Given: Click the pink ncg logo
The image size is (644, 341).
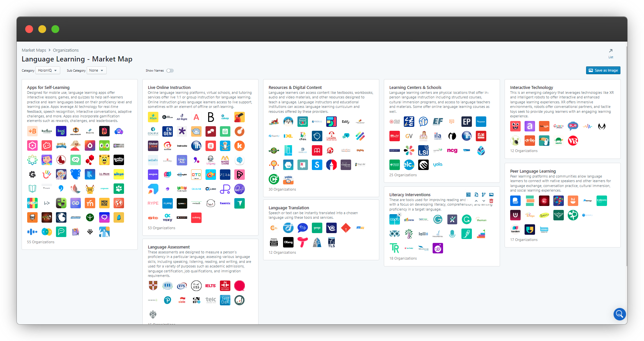Looking at the screenshot, I should pos(452,150).
